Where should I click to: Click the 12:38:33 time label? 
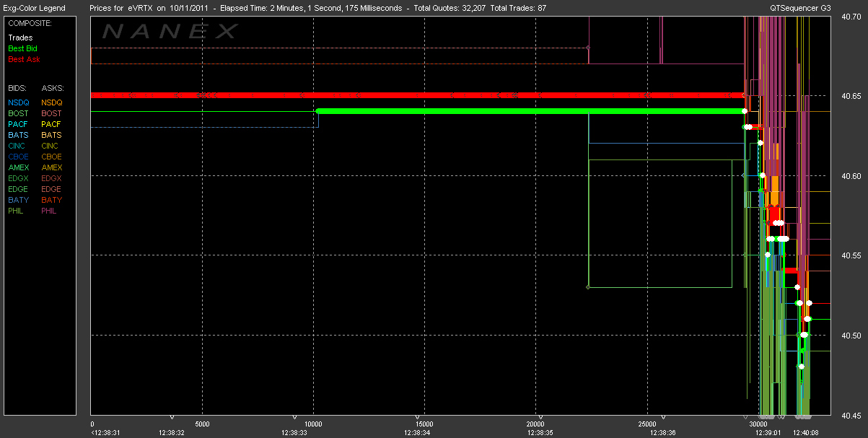[x=294, y=432]
